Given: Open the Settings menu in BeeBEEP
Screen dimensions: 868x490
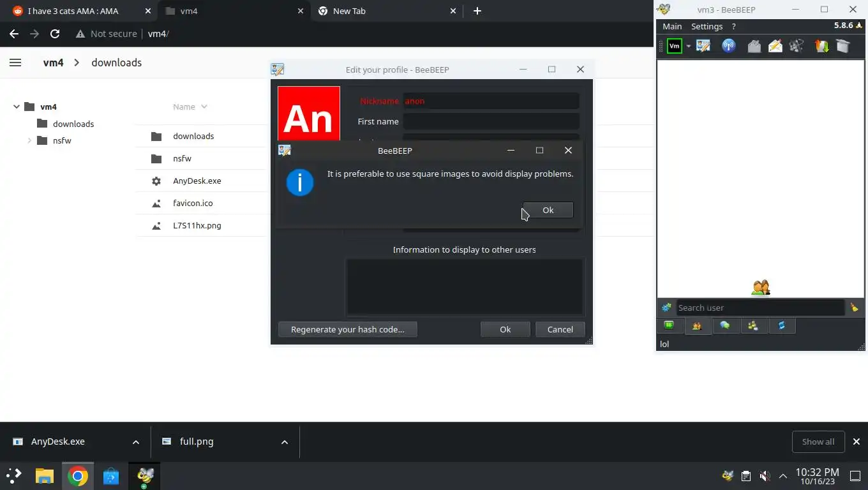Looking at the screenshot, I should [707, 26].
